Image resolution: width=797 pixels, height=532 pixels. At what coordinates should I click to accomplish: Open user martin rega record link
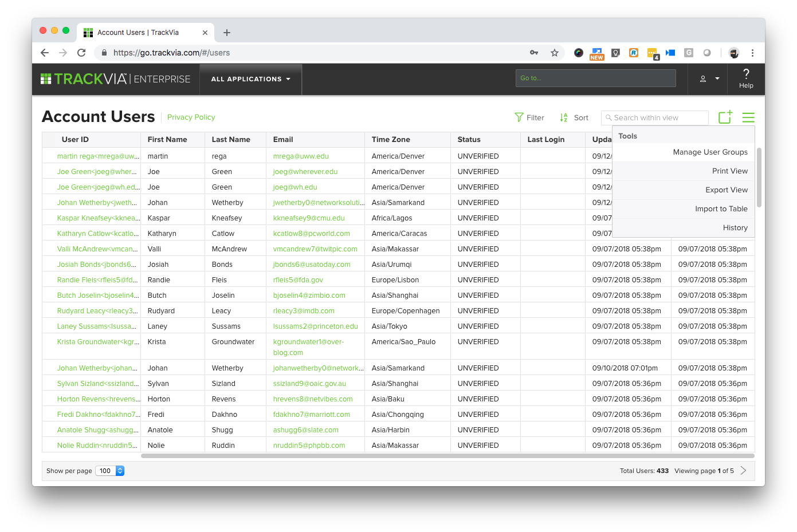[x=98, y=156]
